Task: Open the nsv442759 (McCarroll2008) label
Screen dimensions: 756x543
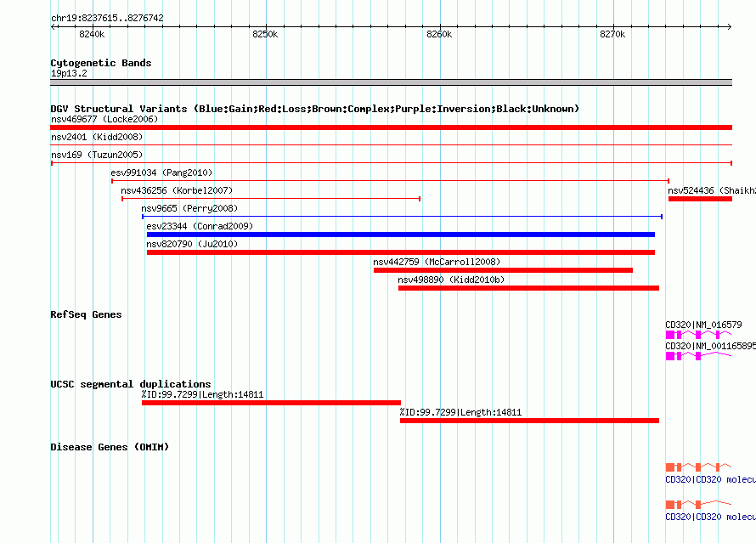Action: click(x=437, y=262)
